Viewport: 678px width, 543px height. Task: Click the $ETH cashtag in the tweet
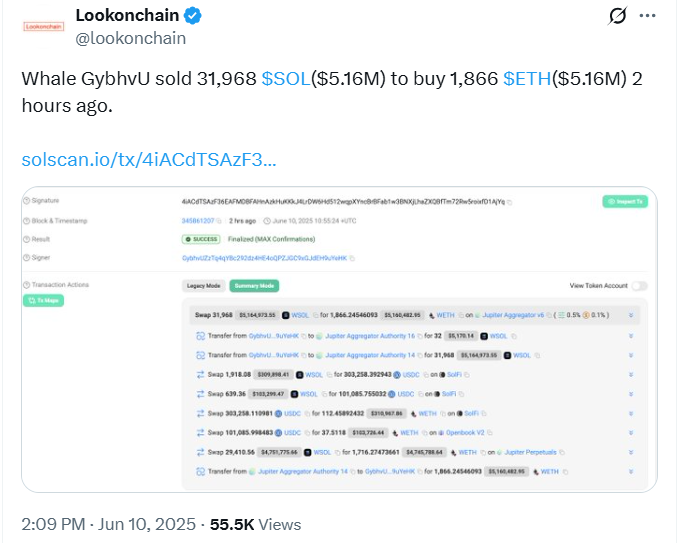tap(525, 80)
